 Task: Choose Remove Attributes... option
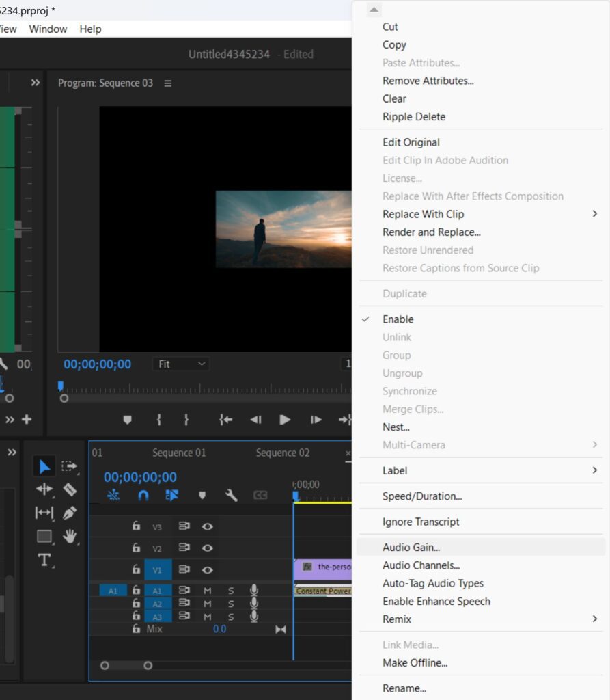click(x=482, y=81)
